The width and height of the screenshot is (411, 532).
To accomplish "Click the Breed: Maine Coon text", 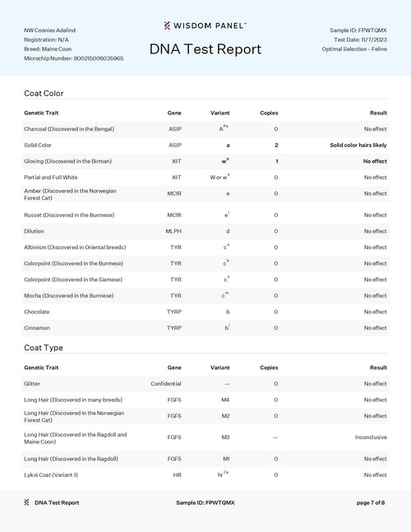I will pyautogui.click(x=48, y=49).
